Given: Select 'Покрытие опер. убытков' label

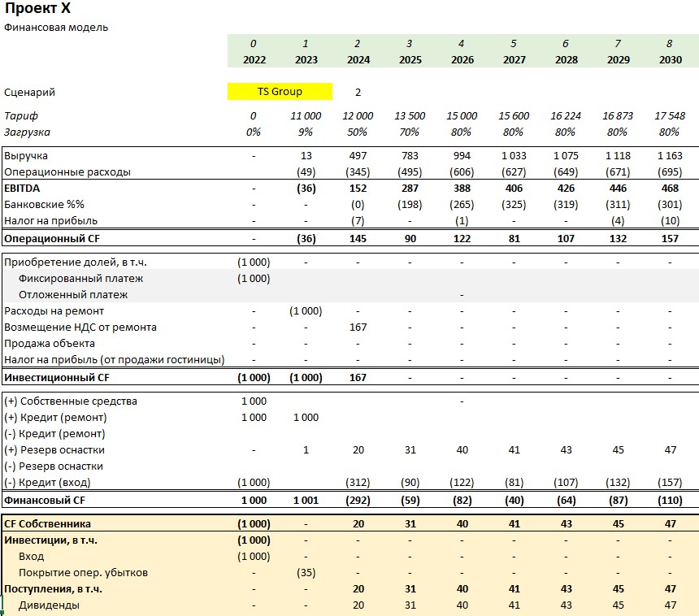Looking at the screenshot, I should (x=83, y=573).
